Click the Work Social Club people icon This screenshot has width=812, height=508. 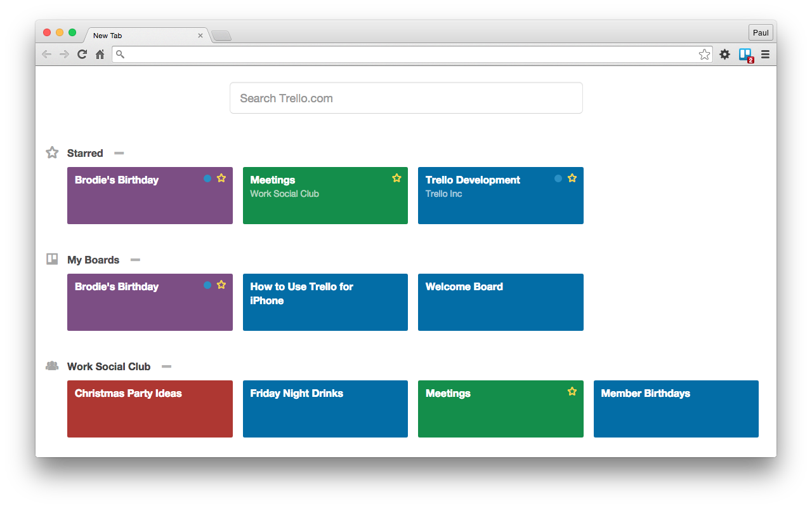coord(52,366)
